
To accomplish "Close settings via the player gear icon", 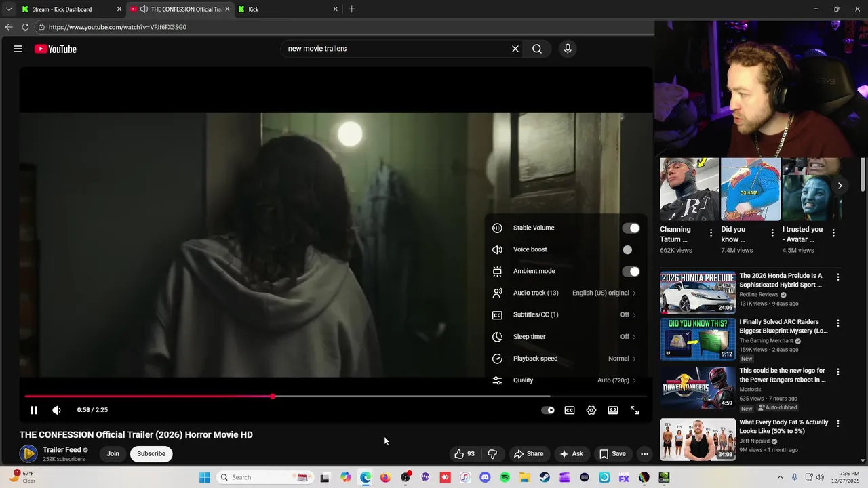I will point(591,410).
